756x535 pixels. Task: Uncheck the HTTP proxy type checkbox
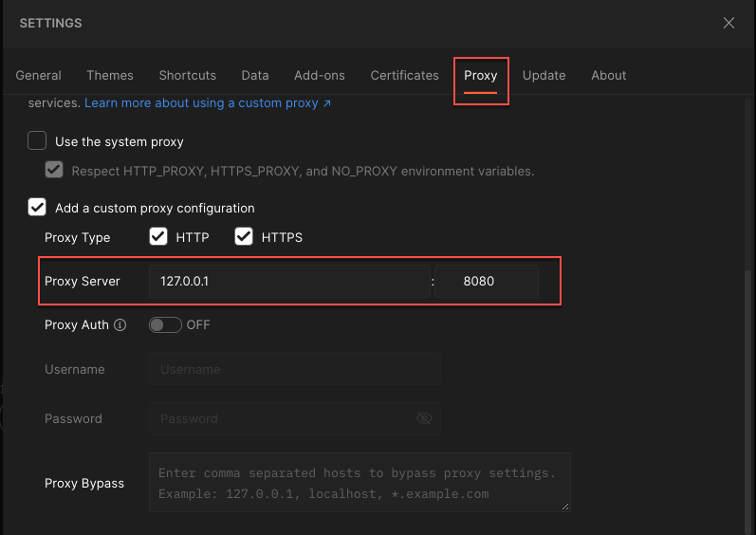[158, 236]
